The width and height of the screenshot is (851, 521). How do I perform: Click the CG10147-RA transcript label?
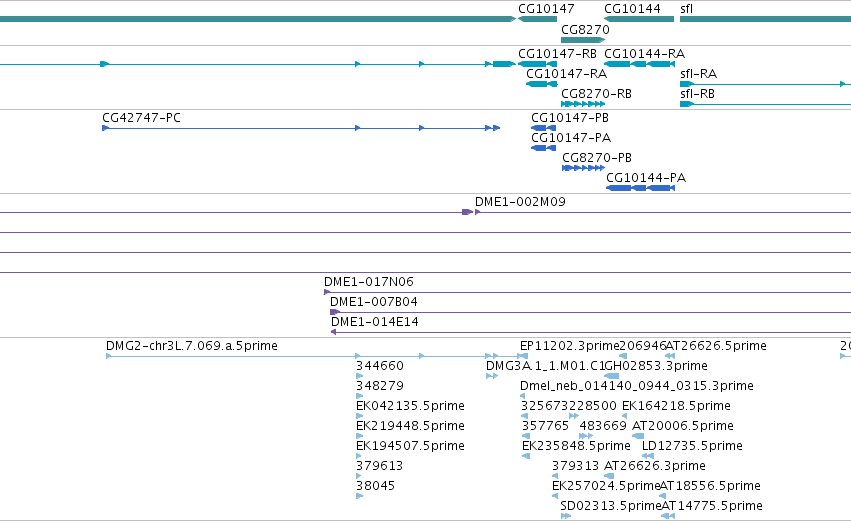point(567,74)
